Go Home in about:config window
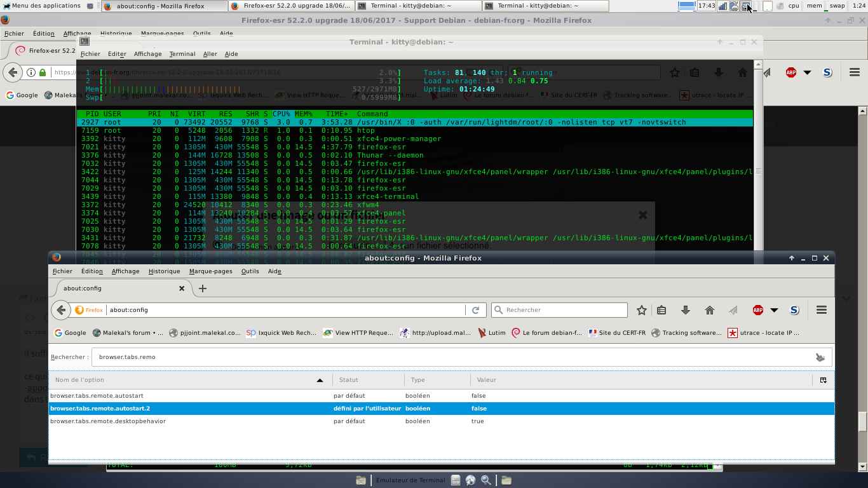This screenshot has width=868, height=488. click(709, 310)
